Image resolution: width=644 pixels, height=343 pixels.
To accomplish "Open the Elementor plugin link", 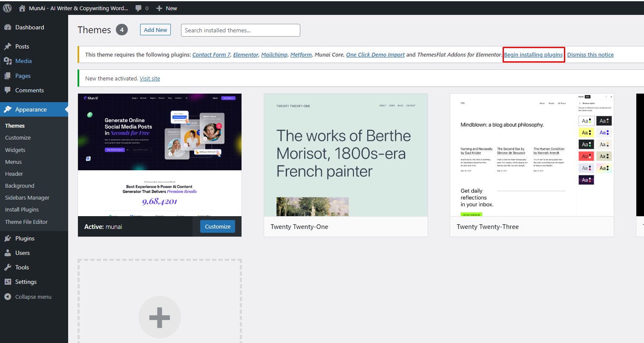I will point(246,54).
